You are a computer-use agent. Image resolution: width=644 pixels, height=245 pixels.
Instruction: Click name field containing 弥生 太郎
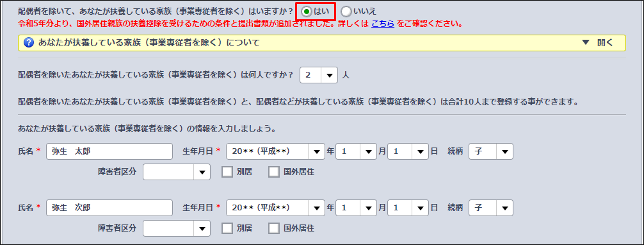(x=109, y=151)
